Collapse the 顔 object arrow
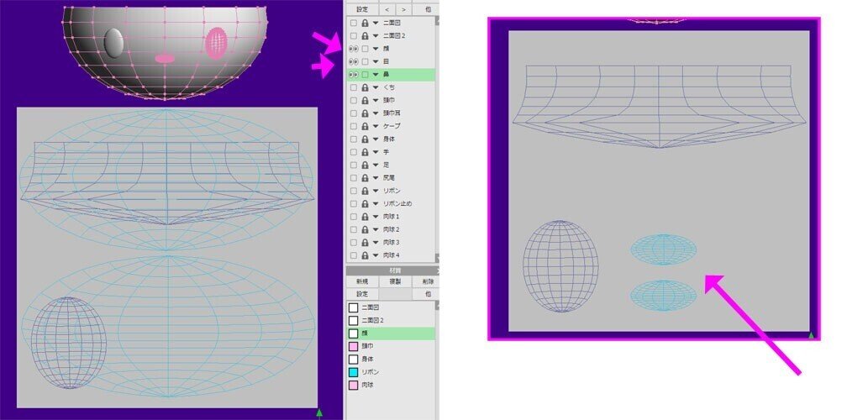This screenshot has width=868, height=420. tap(376, 49)
